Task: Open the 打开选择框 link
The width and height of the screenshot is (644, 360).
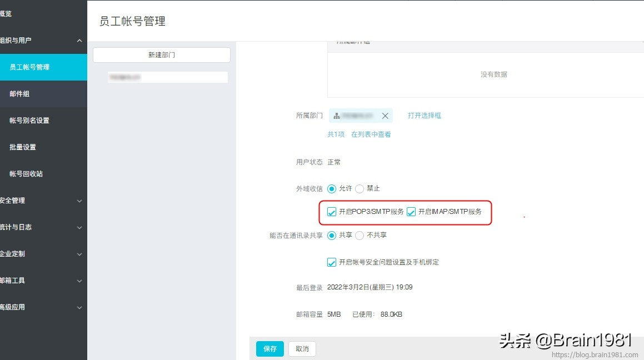Action: click(424, 116)
